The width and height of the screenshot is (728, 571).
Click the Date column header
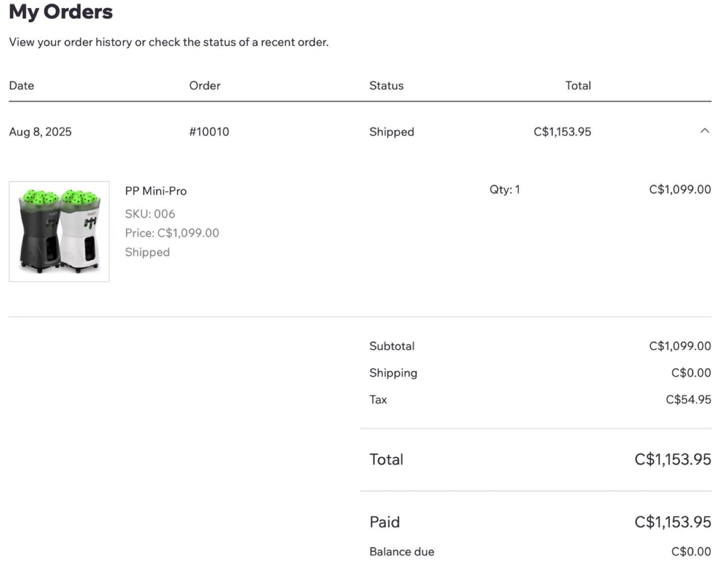(x=22, y=85)
